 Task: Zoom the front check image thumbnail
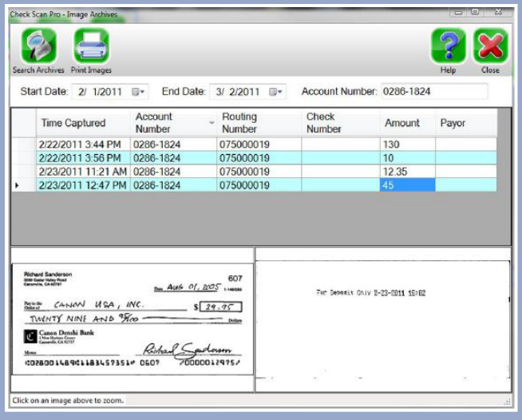[132, 323]
